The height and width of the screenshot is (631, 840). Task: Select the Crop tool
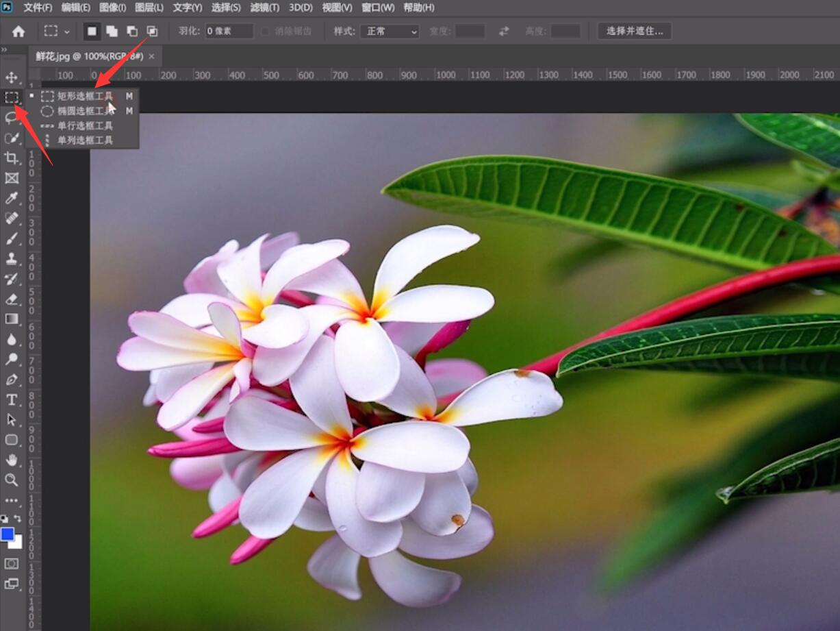(12, 158)
